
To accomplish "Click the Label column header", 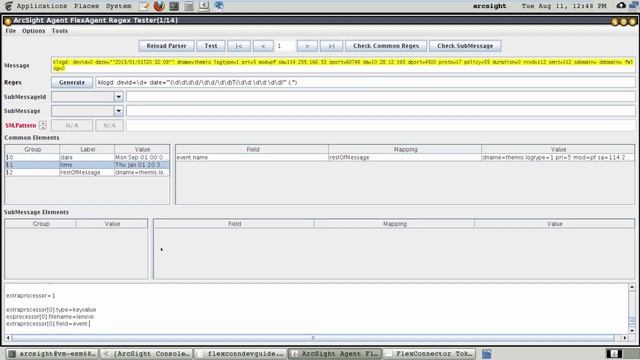I will pos(87,149).
